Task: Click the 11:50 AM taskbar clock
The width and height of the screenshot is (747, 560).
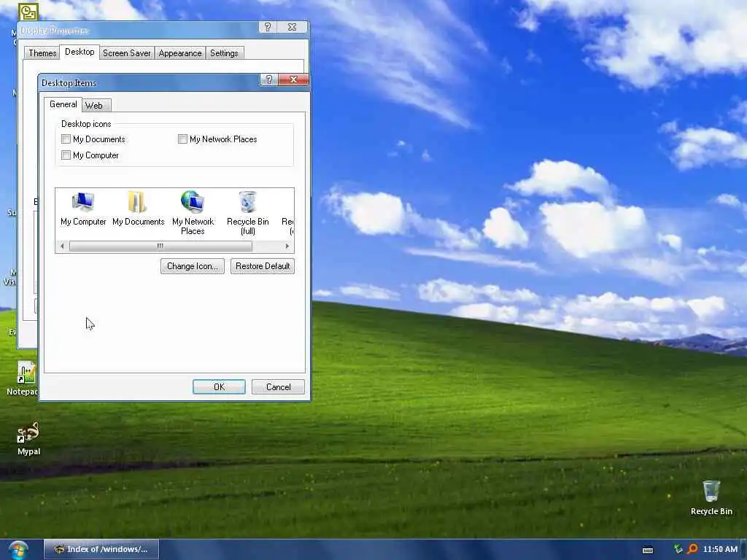Action: click(x=720, y=549)
